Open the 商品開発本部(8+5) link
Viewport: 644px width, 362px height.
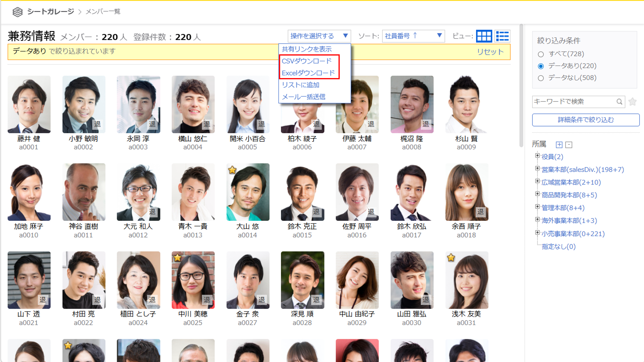point(569,195)
